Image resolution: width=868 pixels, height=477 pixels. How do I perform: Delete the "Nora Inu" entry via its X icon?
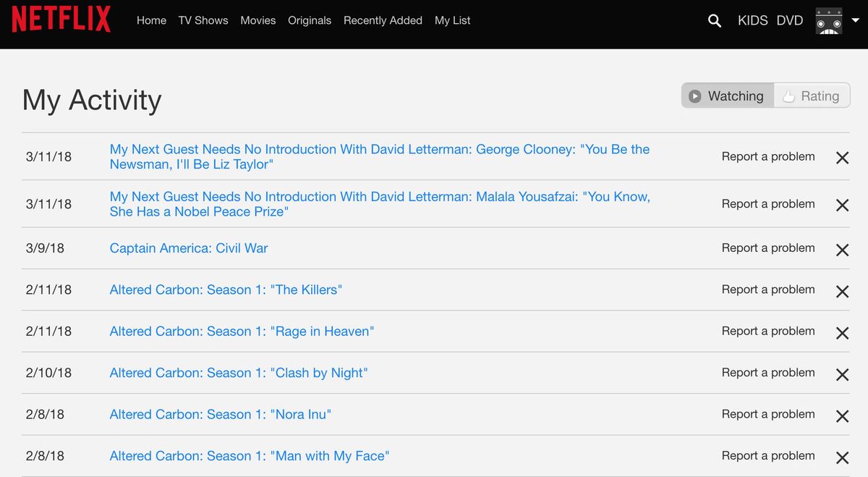842,416
